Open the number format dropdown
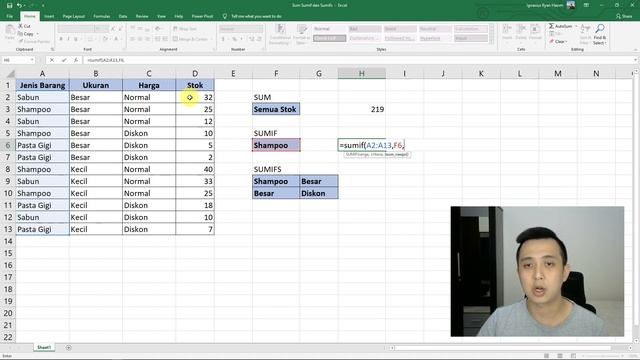 click(x=241, y=29)
